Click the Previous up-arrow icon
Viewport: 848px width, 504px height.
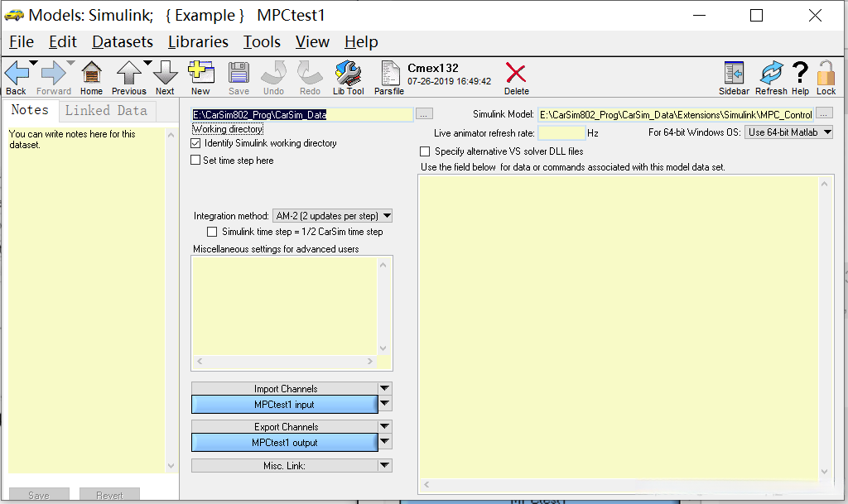coord(128,73)
